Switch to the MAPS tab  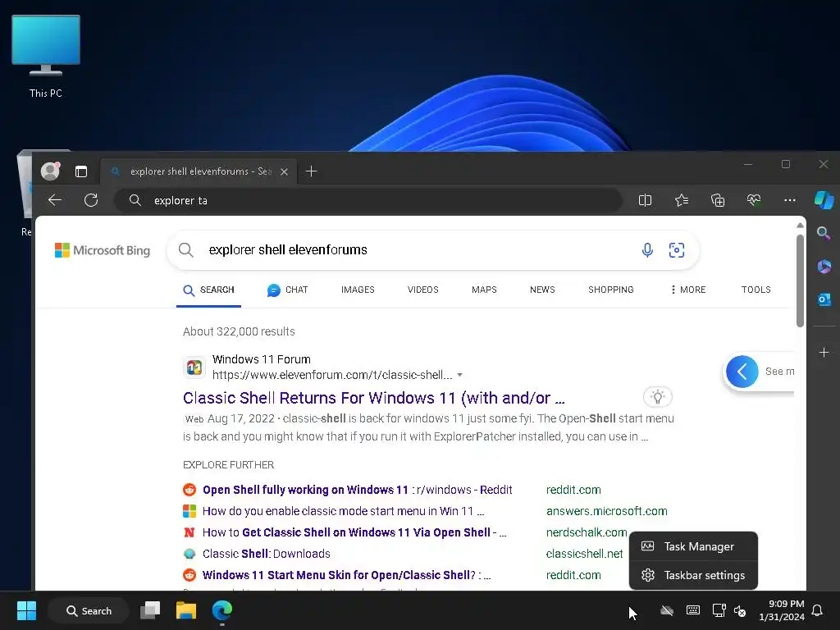click(484, 290)
